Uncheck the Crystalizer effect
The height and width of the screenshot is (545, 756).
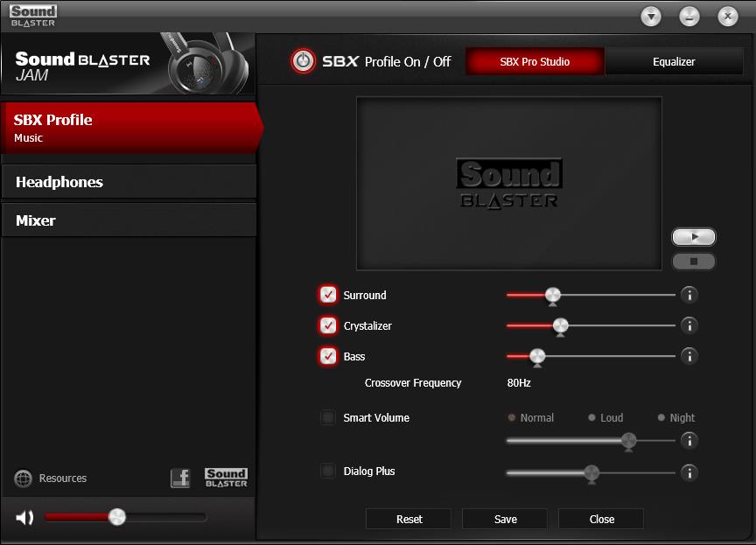pyautogui.click(x=328, y=325)
